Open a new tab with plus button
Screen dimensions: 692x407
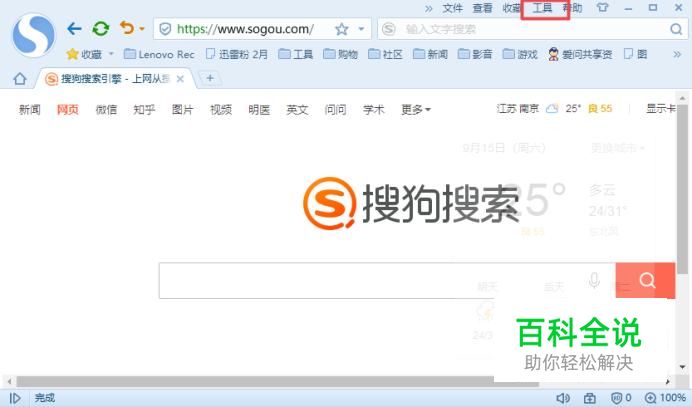coord(210,79)
